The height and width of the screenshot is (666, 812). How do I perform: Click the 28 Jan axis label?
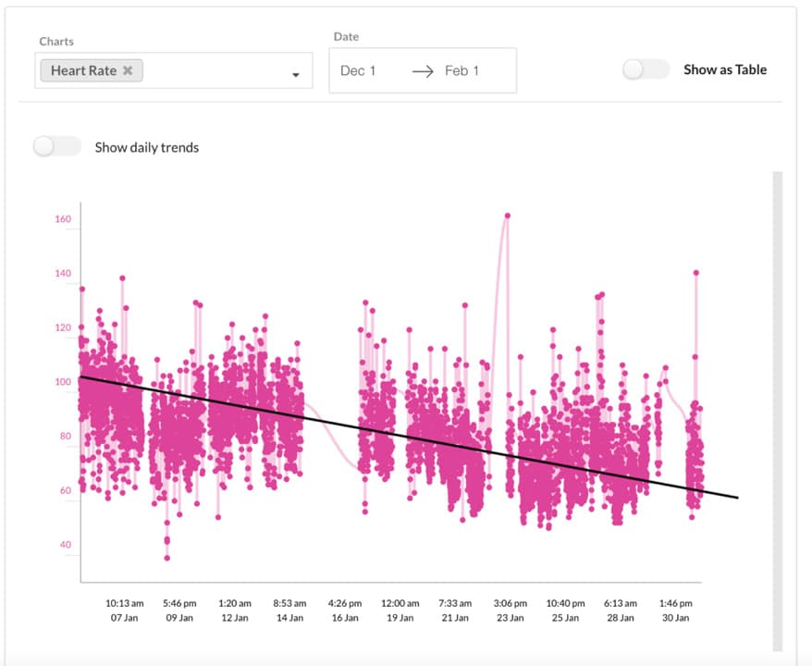[x=621, y=618]
